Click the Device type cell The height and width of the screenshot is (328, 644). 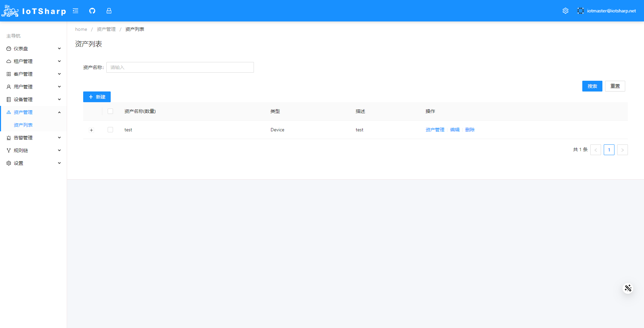[x=277, y=130]
